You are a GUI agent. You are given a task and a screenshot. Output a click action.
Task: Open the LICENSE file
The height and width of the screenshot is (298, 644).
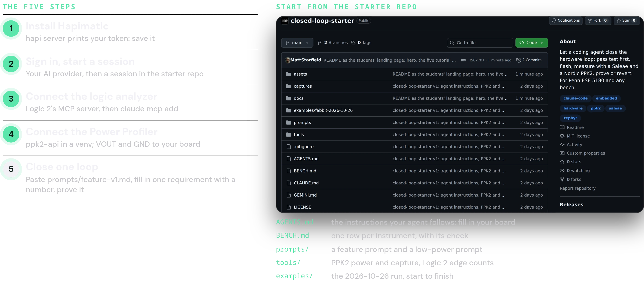point(302,207)
